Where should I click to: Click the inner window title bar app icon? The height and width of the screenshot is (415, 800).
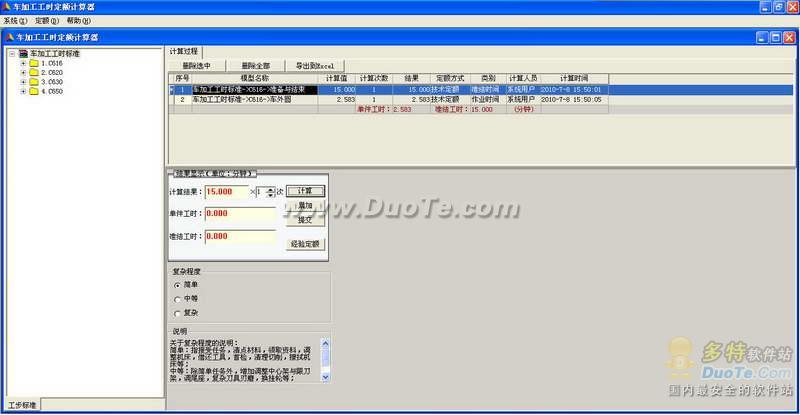point(8,36)
